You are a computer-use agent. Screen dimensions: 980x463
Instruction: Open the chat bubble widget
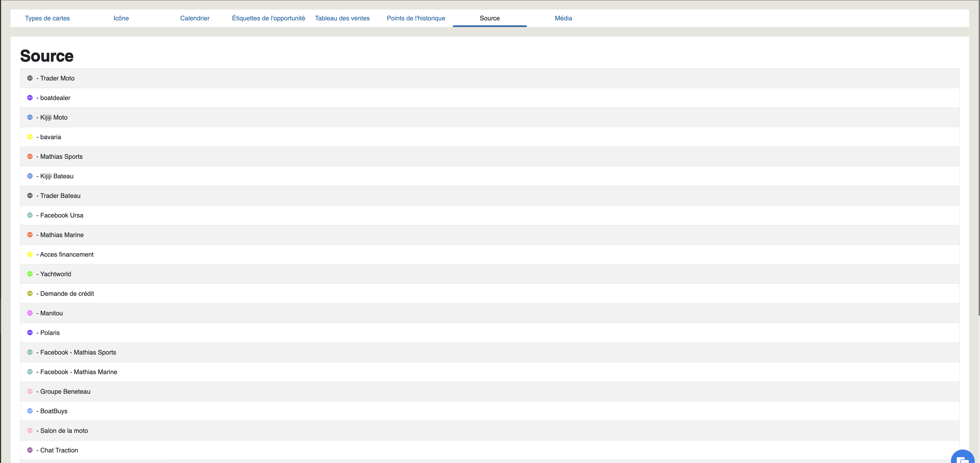click(x=963, y=457)
